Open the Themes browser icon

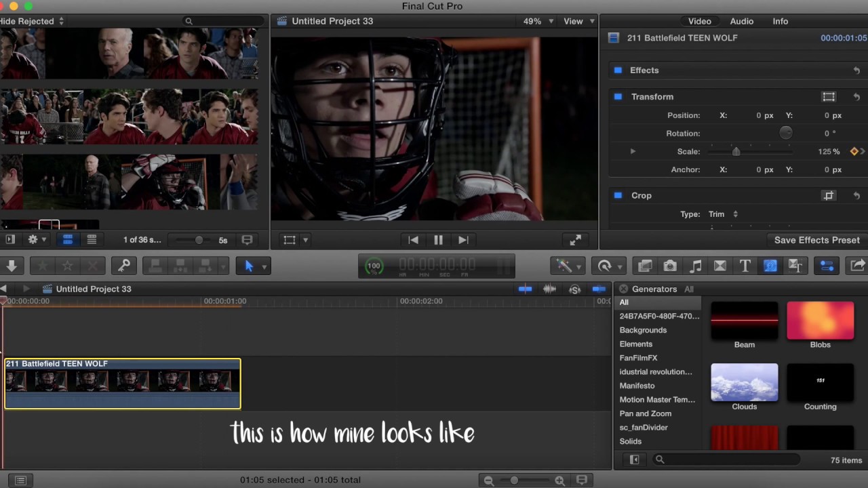(795, 266)
